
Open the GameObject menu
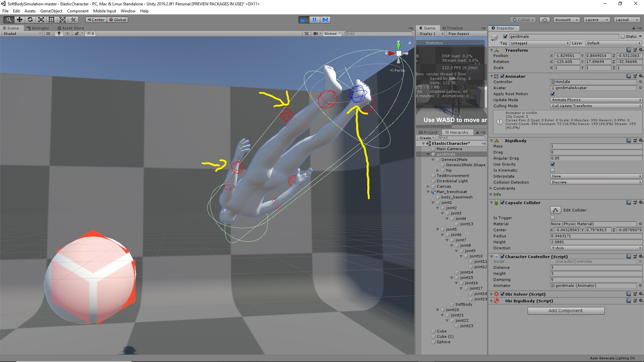coord(51,11)
